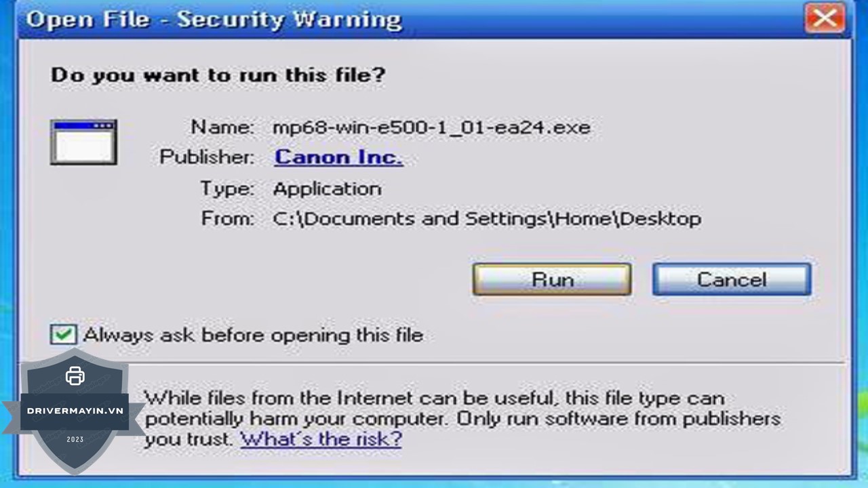This screenshot has height=488, width=868.
Task: Click the DRIVERMAYIN.VN shield banner text
Action: pos(75,411)
